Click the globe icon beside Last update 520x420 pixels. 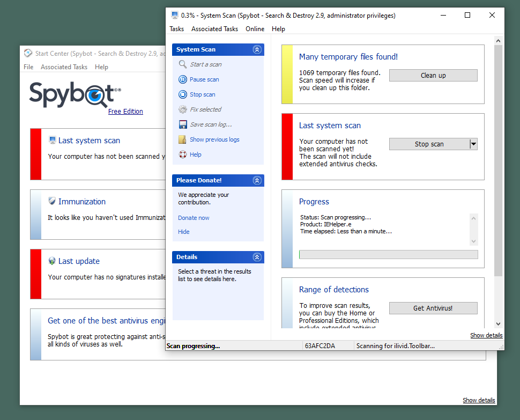(52, 261)
